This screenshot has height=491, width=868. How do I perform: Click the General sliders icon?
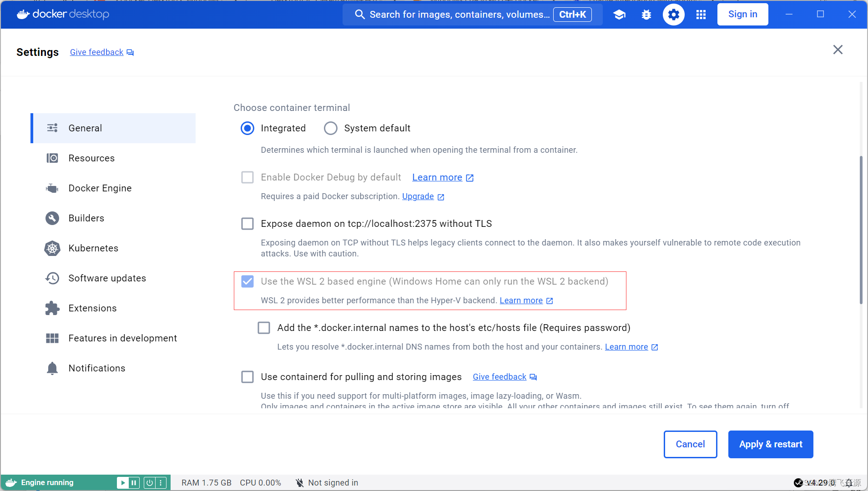52,128
